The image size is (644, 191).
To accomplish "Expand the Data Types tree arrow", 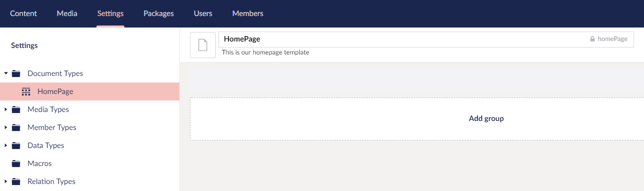I will (x=6, y=145).
